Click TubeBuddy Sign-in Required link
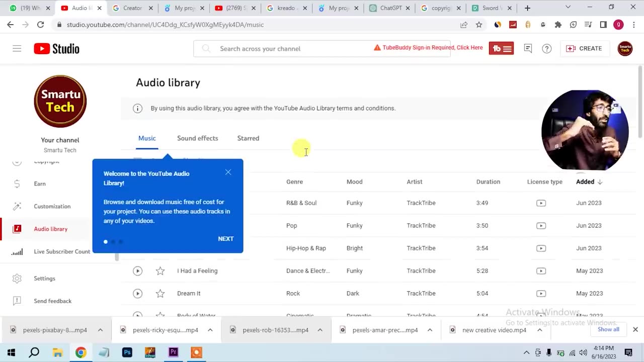Image resolution: width=644 pixels, height=362 pixels. 428,48
